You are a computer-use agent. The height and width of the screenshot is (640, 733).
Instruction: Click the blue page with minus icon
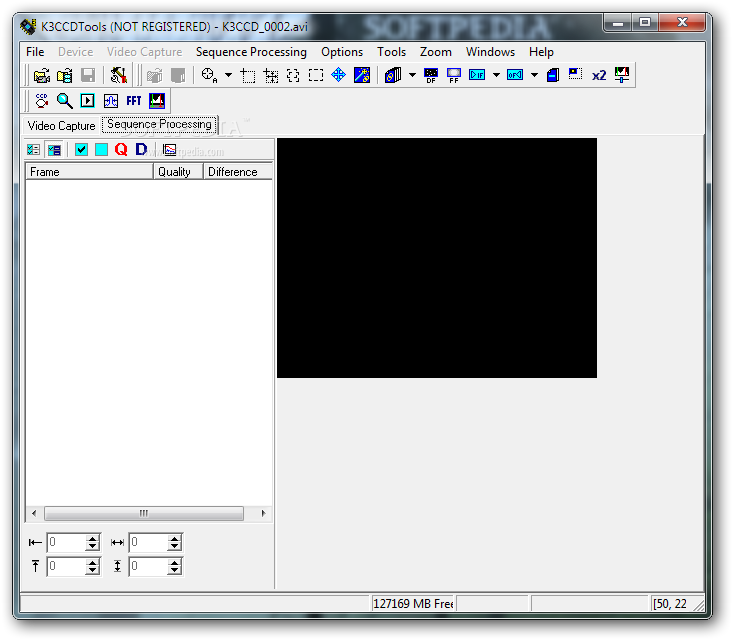pyautogui.click(x=553, y=75)
